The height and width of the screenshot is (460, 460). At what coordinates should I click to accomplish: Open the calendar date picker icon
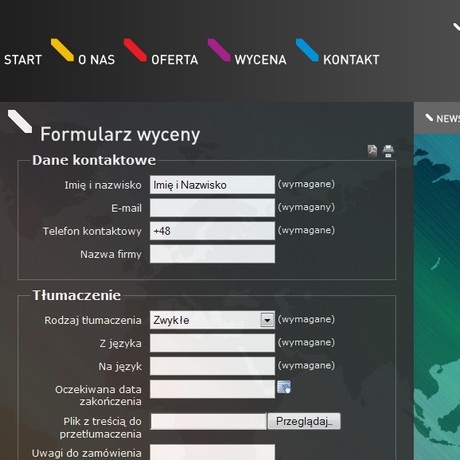[x=284, y=387]
